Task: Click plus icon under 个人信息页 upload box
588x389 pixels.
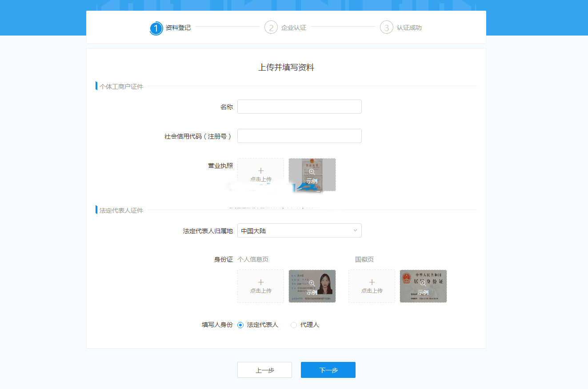Action: (261, 282)
